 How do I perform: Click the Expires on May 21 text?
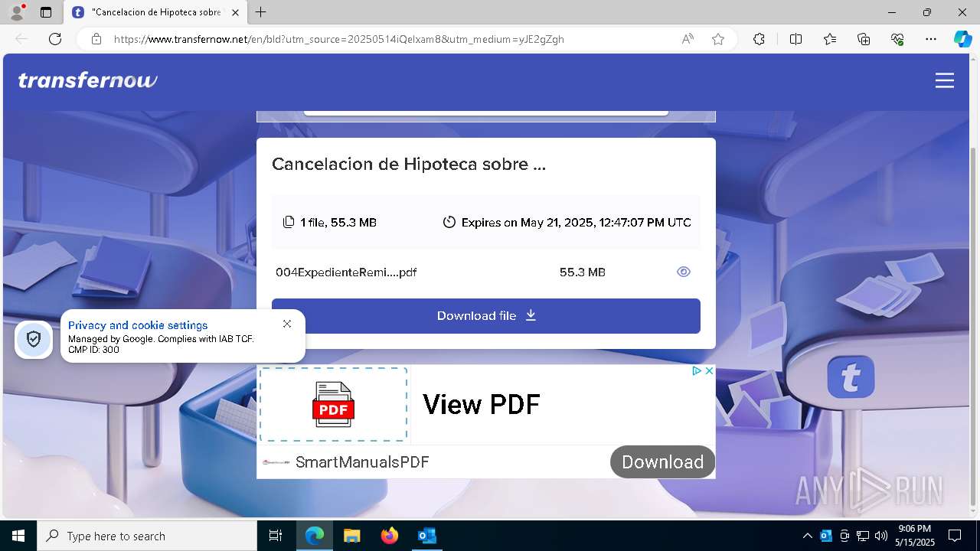click(x=576, y=223)
